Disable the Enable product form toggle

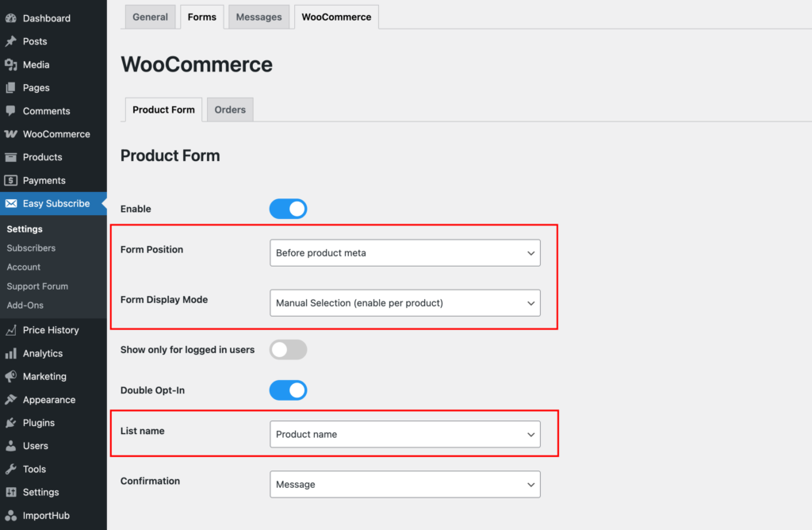click(288, 209)
